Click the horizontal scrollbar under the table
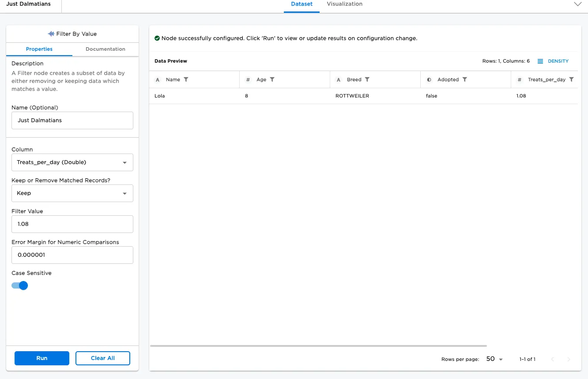Viewport: 588px width, 379px height. pyautogui.click(x=318, y=346)
